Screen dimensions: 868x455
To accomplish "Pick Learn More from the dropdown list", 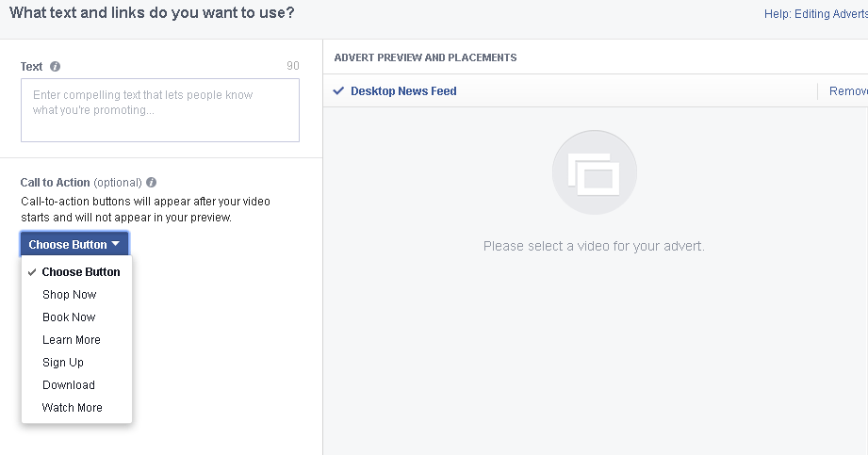I will tap(72, 340).
